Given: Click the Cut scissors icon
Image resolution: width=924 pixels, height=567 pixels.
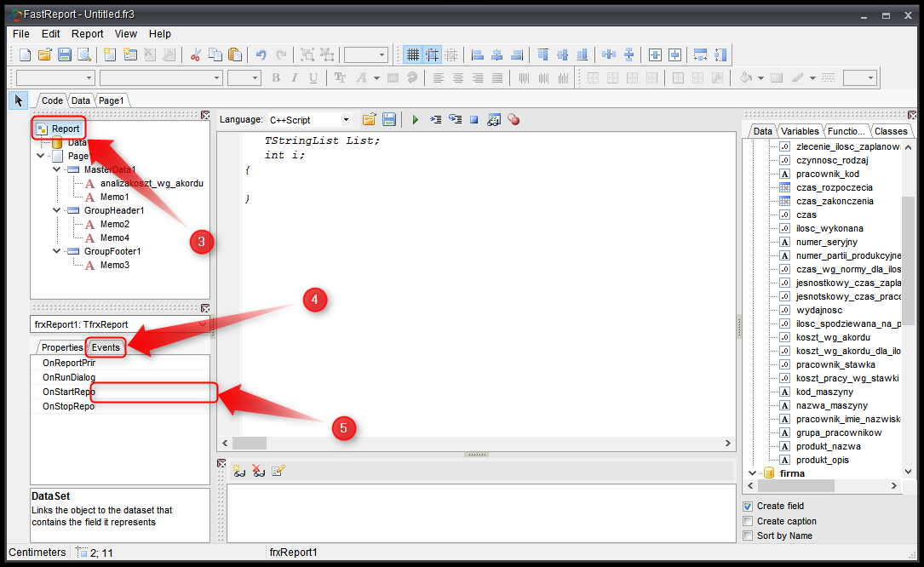Looking at the screenshot, I should tap(195, 55).
